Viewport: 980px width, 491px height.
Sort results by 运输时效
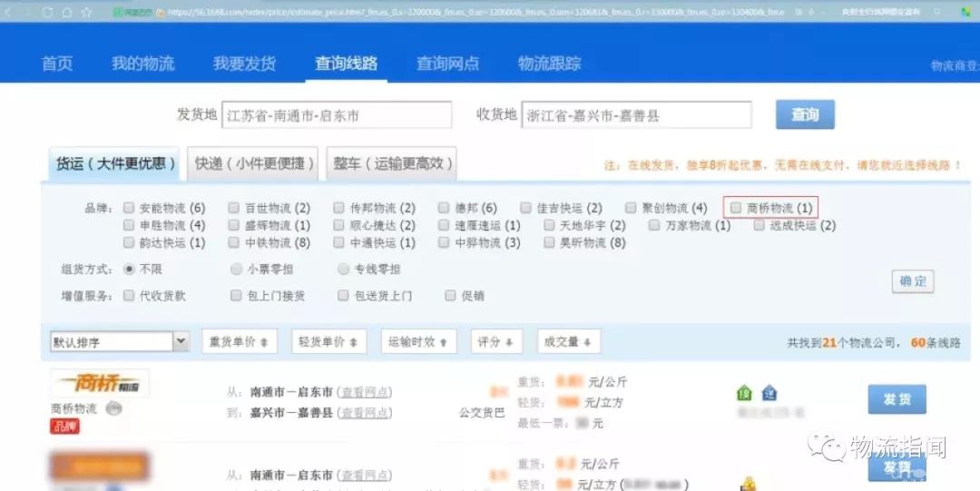tap(417, 342)
